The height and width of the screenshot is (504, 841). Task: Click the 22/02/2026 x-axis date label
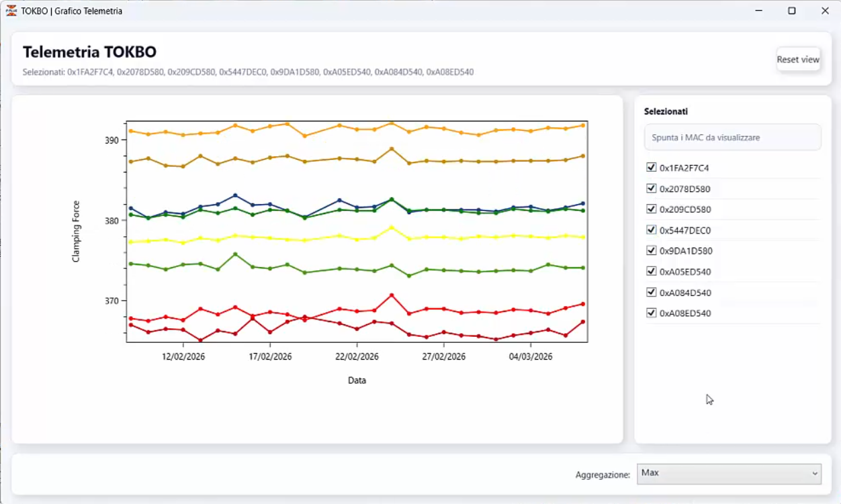pyautogui.click(x=357, y=357)
